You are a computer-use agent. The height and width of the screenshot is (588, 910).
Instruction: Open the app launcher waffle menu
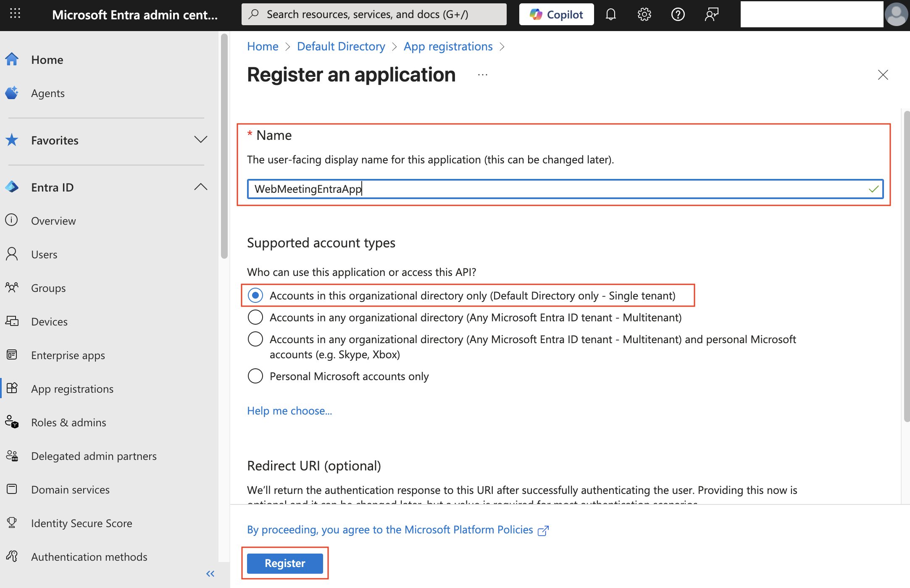tap(15, 13)
